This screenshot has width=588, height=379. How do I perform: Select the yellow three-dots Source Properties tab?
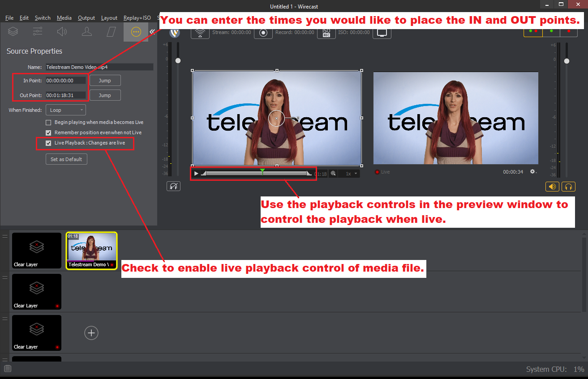pyautogui.click(x=136, y=32)
